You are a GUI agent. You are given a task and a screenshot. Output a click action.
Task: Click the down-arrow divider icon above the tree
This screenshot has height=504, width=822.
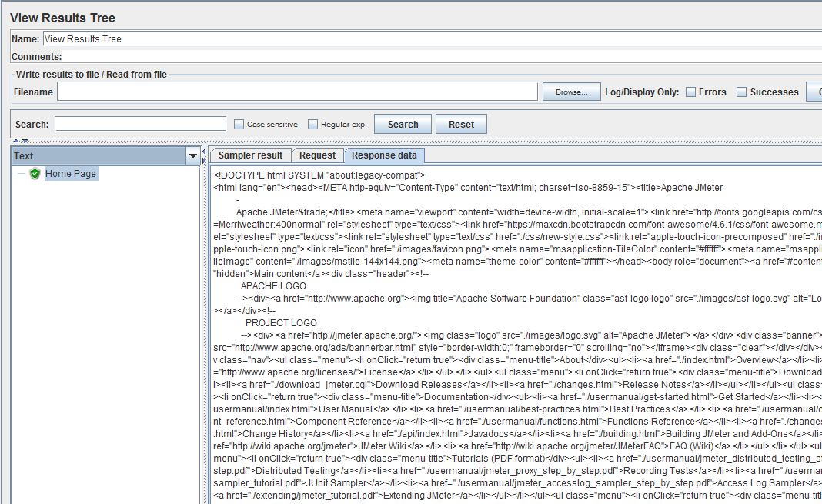(x=25, y=141)
